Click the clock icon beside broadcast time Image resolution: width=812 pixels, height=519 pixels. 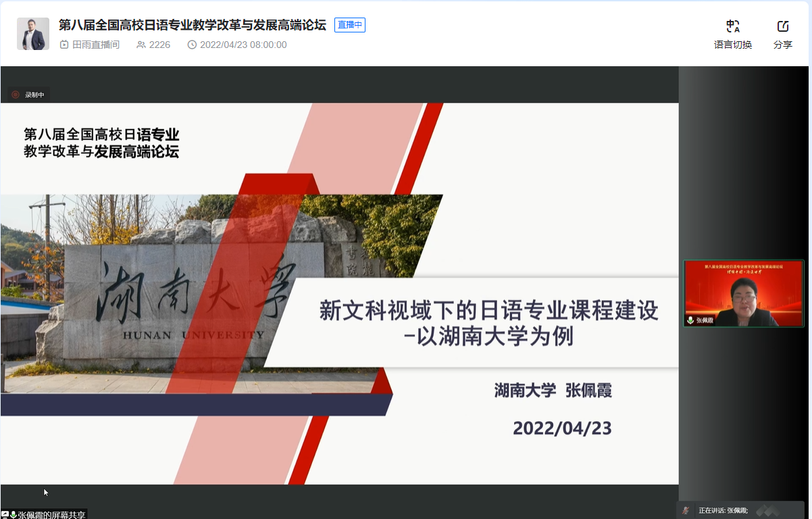click(x=192, y=45)
